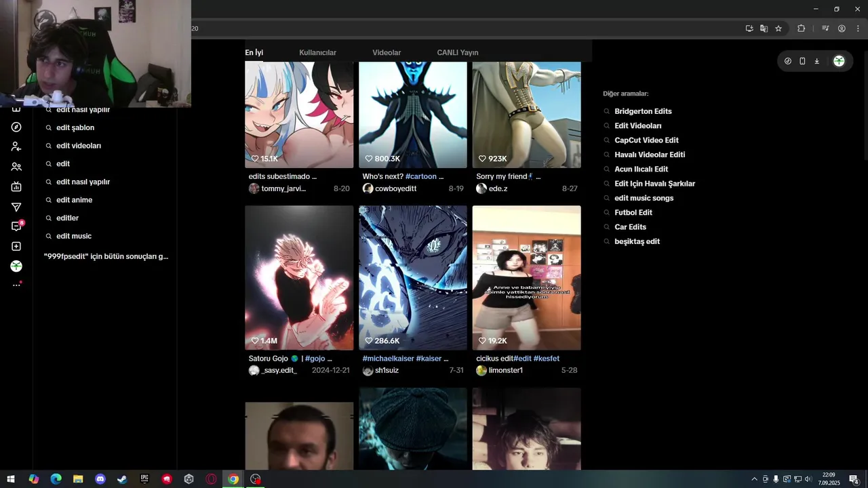This screenshot has height=488, width=868.
Task: Open Messages paper-plane icon in sidebar
Action: (x=16, y=207)
